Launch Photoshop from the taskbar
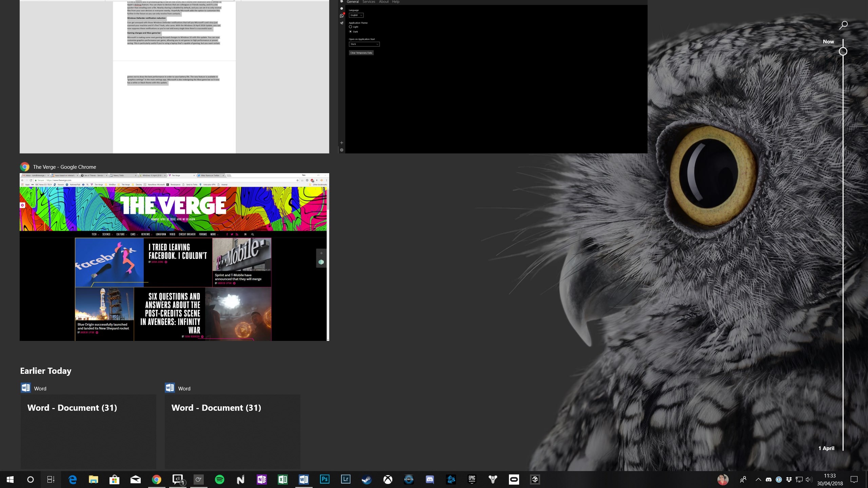The width and height of the screenshot is (868, 488). click(x=324, y=480)
